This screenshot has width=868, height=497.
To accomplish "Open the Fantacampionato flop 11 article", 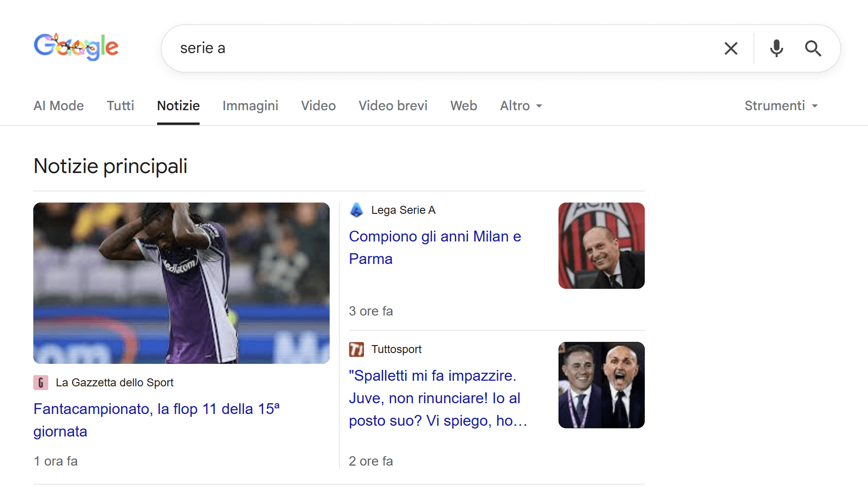I will (x=156, y=420).
